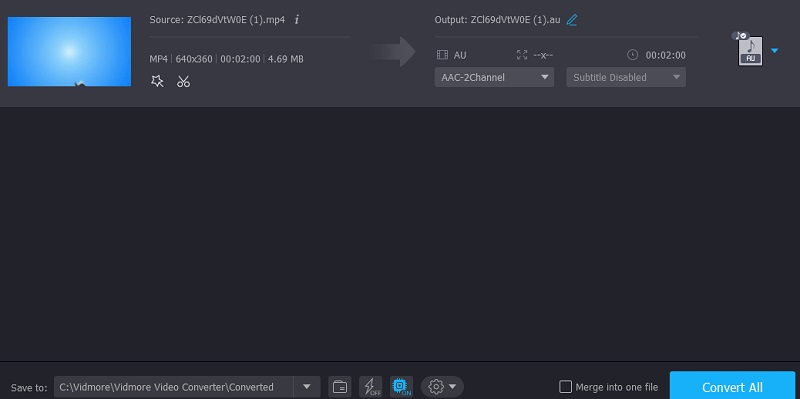Open the settings gear menu
Screen dimensions: 800x399
tap(442, 387)
